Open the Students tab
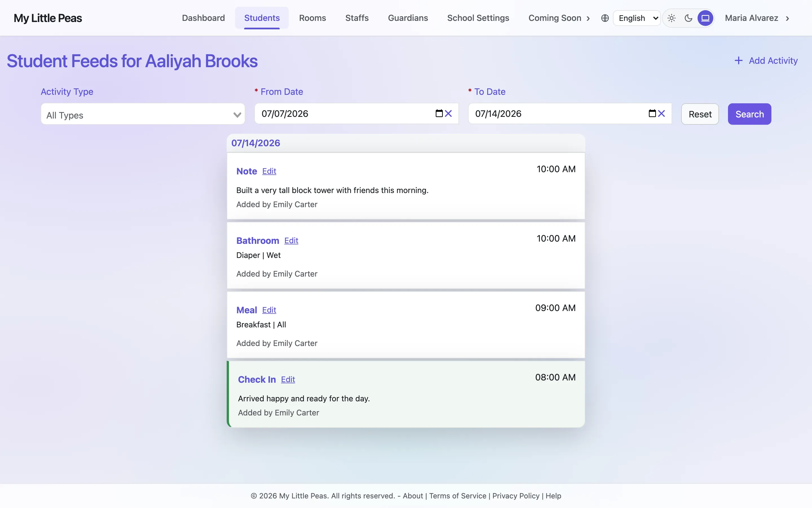The height and width of the screenshot is (508, 812). tap(262, 18)
